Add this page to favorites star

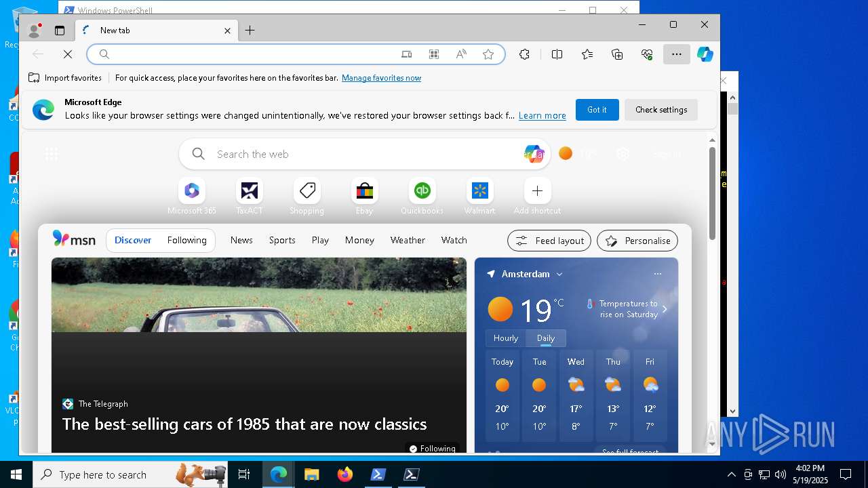[x=488, y=54]
